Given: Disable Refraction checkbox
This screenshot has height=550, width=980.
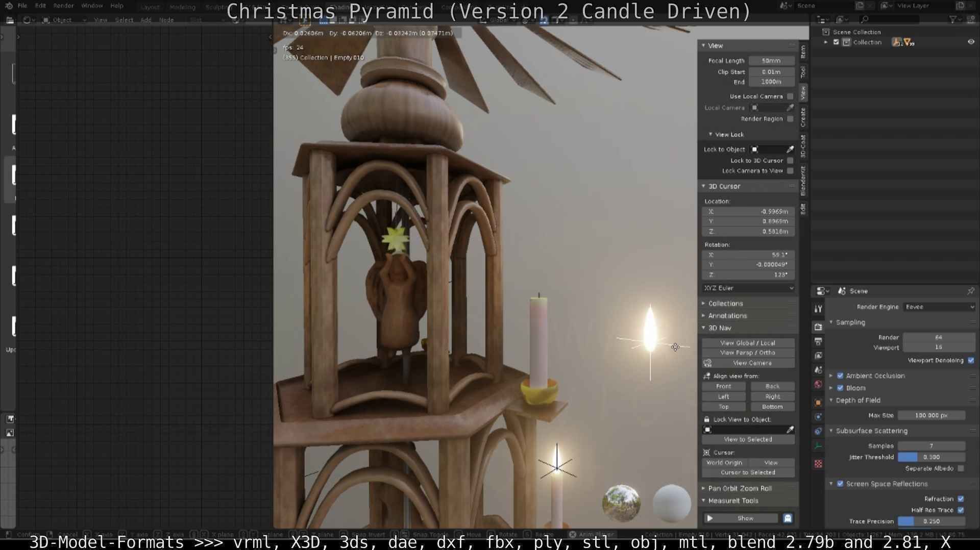Looking at the screenshot, I should 961,499.
